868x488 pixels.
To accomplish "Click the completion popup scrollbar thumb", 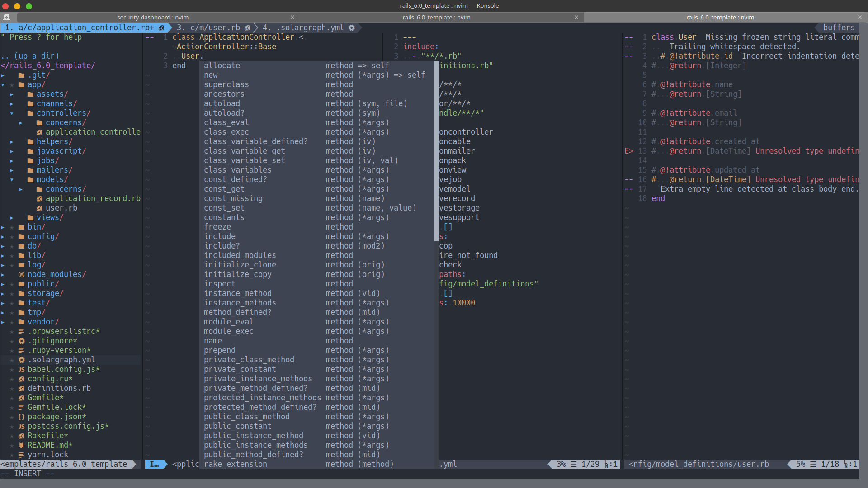I will pyautogui.click(x=437, y=151).
